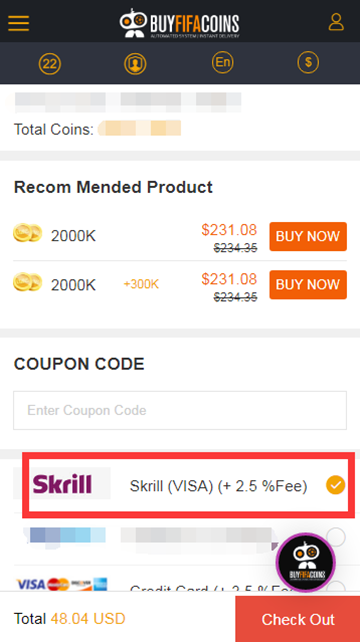
Task: Select the blurred second payment radio option
Action: click(x=336, y=537)
